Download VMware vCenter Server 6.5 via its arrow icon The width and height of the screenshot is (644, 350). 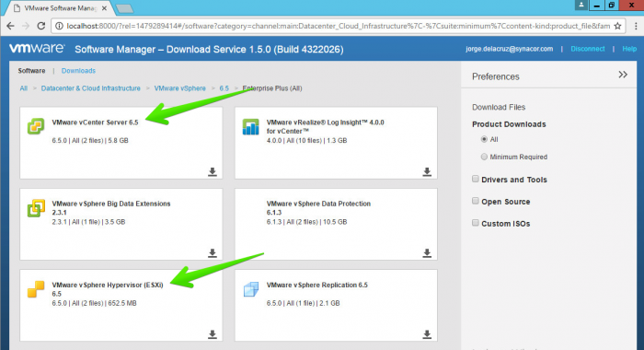212,171
